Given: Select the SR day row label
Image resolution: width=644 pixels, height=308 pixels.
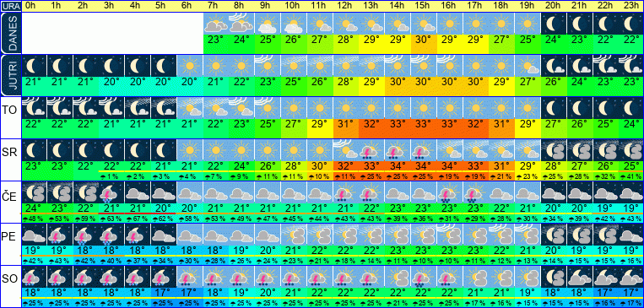Looking at the screenshot, I should point(9,152).
